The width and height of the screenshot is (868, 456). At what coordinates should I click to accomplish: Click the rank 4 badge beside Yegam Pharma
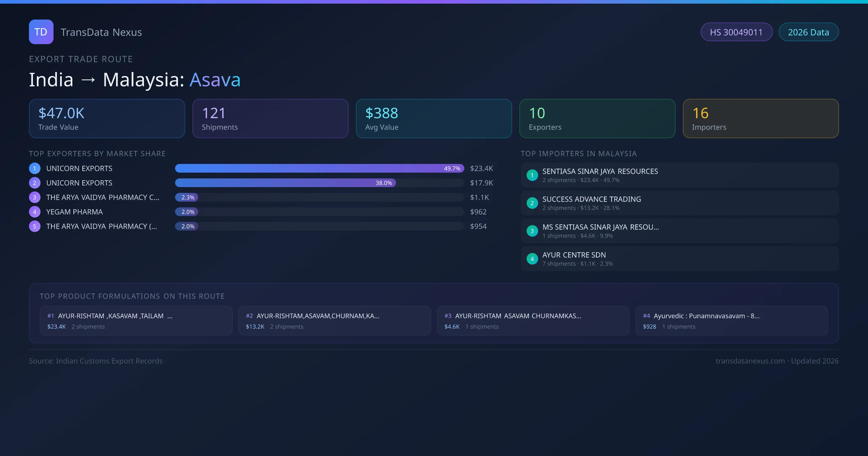click(34, 212)
